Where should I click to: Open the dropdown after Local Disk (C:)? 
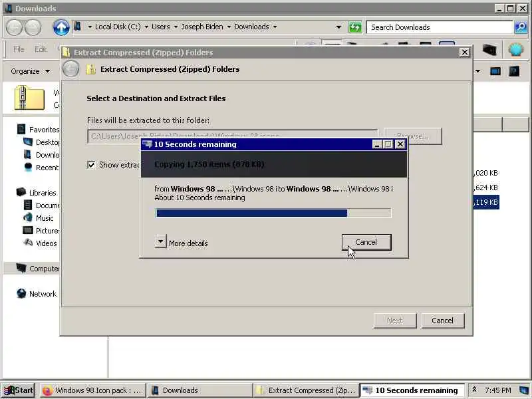click(x=146, y=27)
